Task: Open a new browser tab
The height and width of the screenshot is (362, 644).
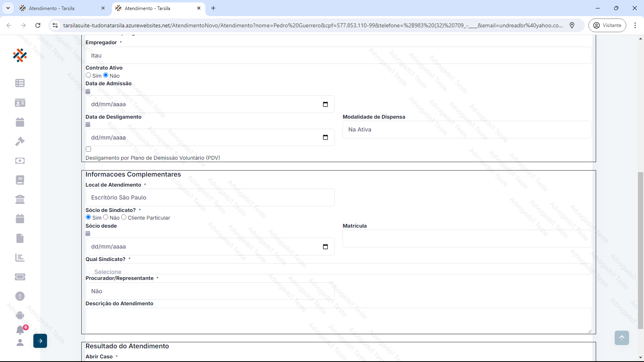Action: click(213, 8)
